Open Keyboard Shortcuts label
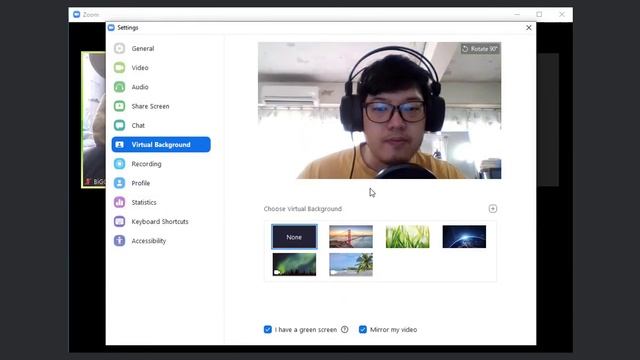 160,221
